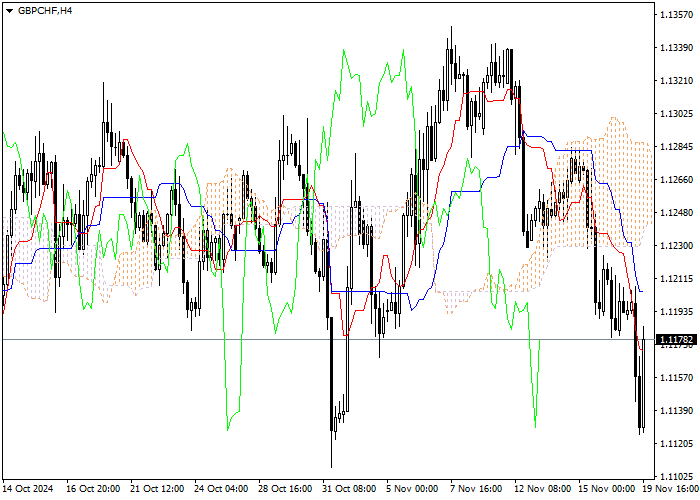Click the 16 Oct 20:00 time label

pos(93,489)
